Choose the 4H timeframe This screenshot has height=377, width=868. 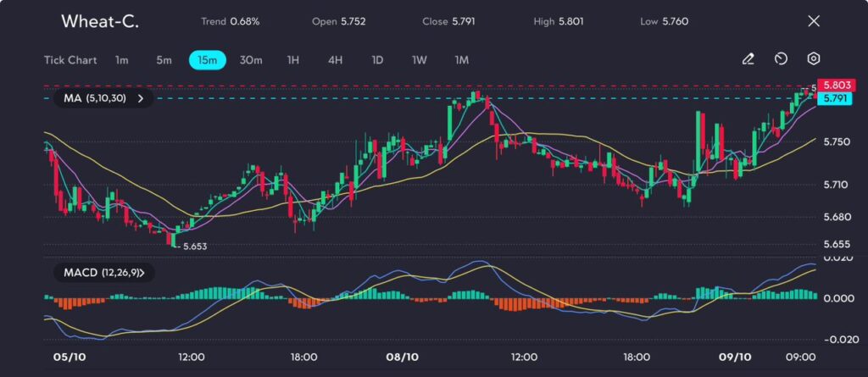point(336,60)
